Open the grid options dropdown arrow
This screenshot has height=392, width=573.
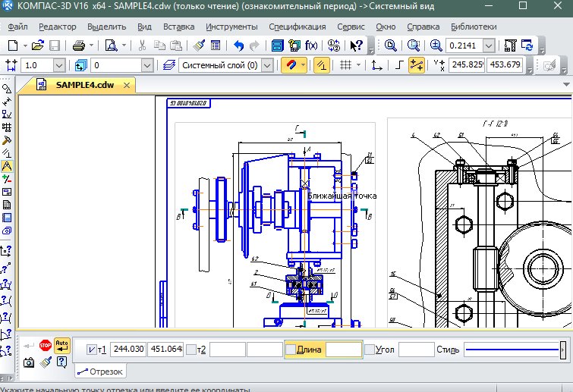(358, 65)
